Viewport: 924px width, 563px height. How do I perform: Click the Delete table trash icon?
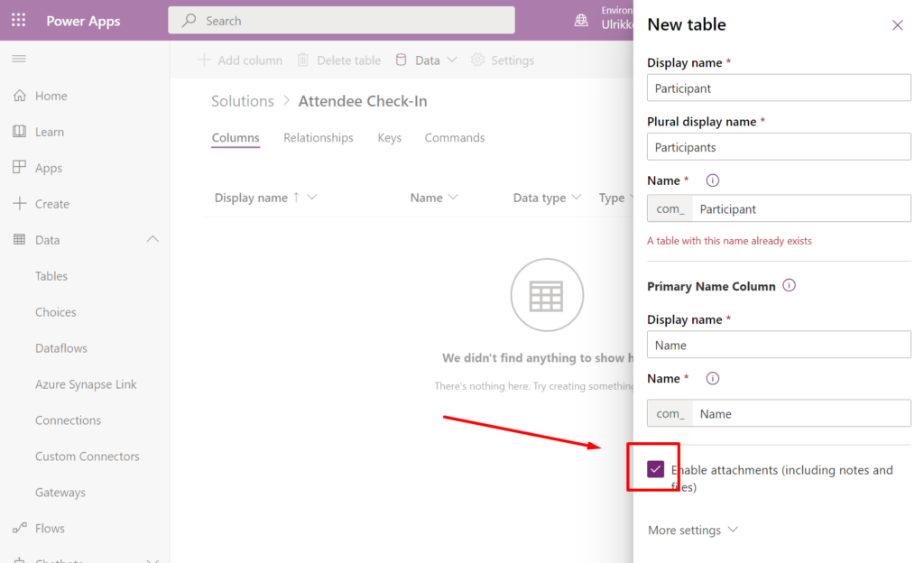tap(303, 60)
